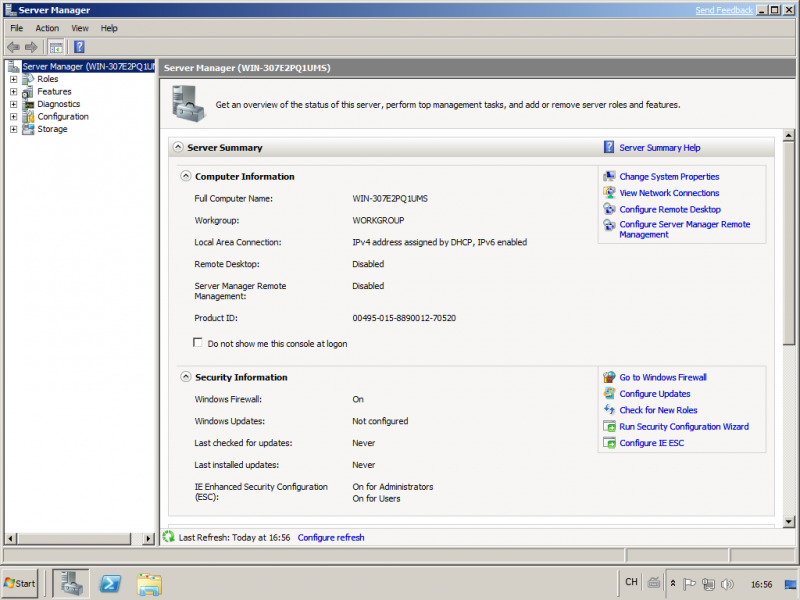Open the Server Summary Help link
800x600 pixels.
pos(660,147)
